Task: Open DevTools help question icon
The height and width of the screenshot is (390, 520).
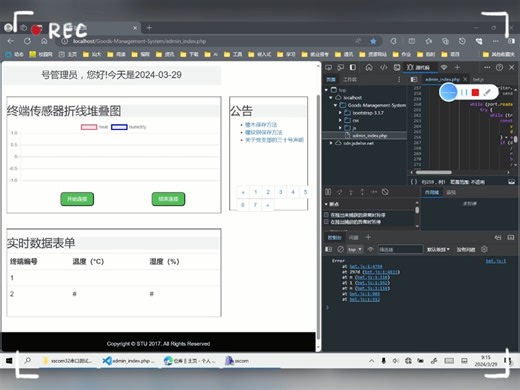Action: coord(499,67)
